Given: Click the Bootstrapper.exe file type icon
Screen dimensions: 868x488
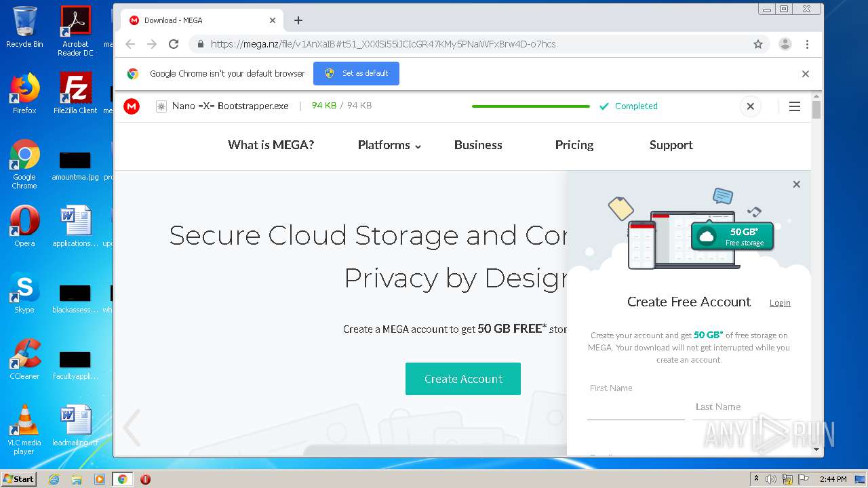Looking at the screenshot, I should (x=161, y=106).
